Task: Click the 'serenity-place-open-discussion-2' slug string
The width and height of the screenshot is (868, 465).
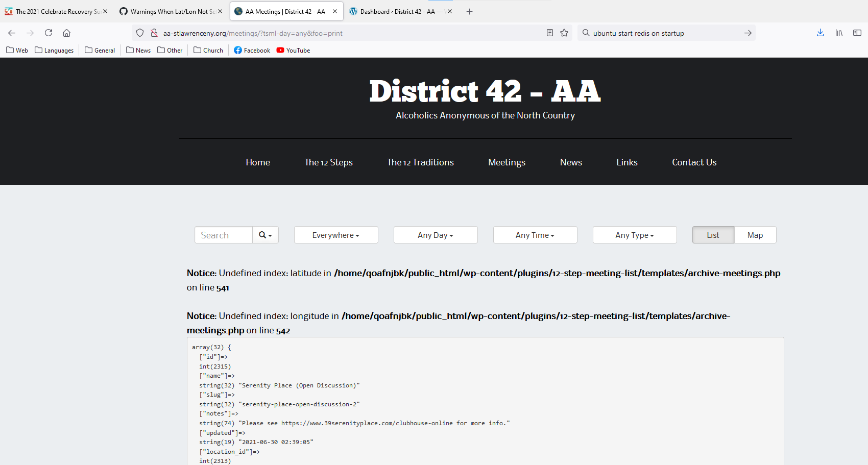Action: 299,404
